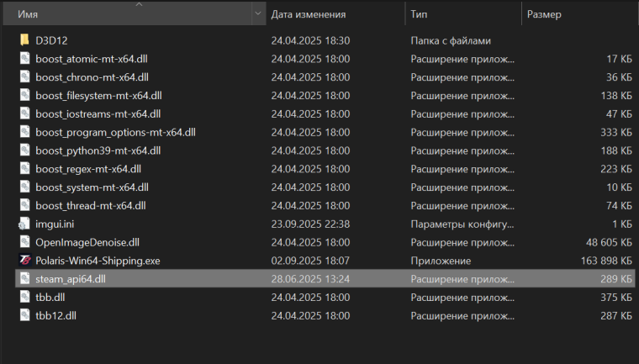Open the Имя column filter dropdown arrow
Screen dimensions: 639x364
(x=258, y=13)
